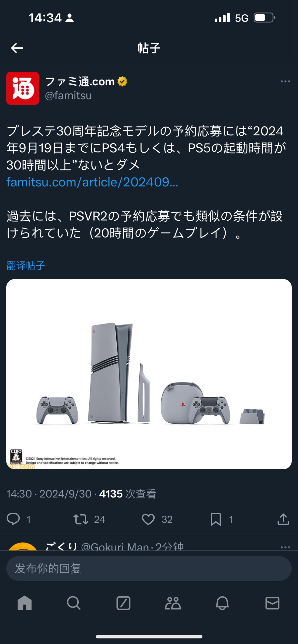Screen dimensions: 298x644
Task: Open the reply comment icon
Action: [x=13, y=519]
